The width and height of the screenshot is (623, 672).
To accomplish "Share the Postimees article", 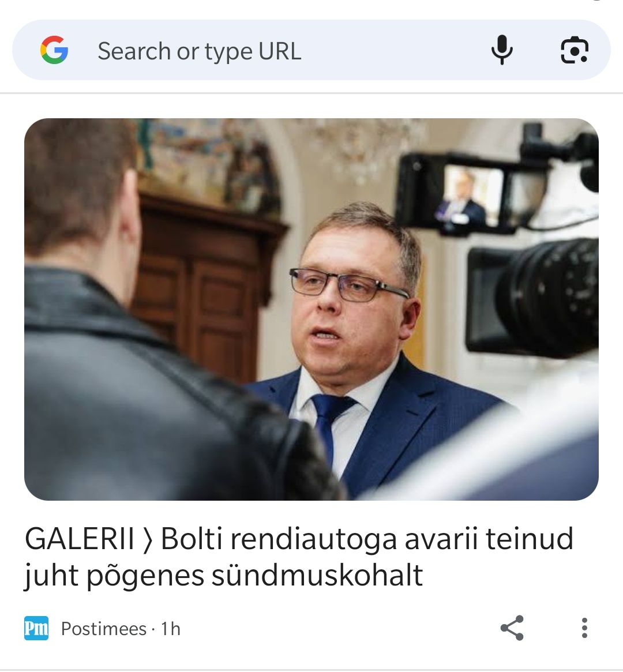I will coord(512,628).
